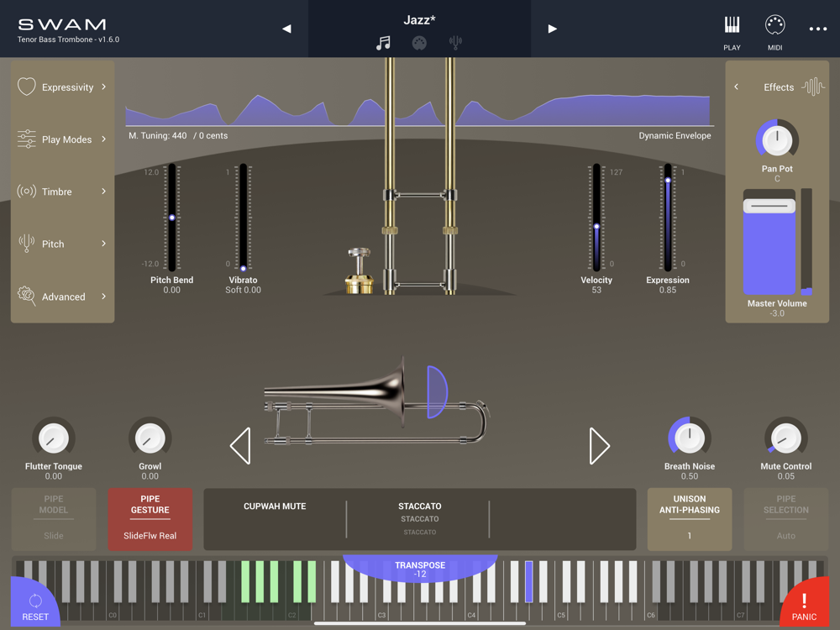Viewport: 840px width, 630px height.
Task: Toggle the Pipe Selection Auto button
Action: coord(786,519)
